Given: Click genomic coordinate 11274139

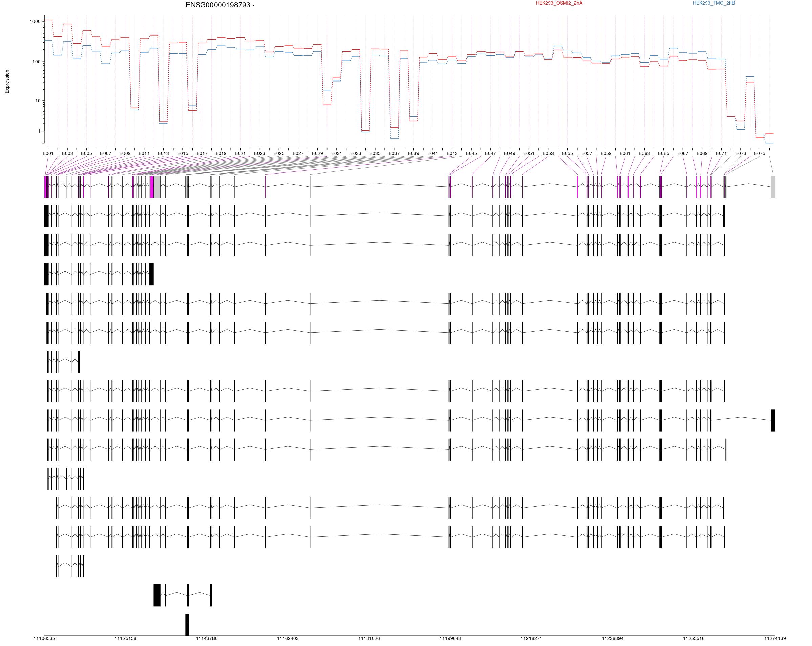Looking at the screenshot, I should (x=775, y=639).
